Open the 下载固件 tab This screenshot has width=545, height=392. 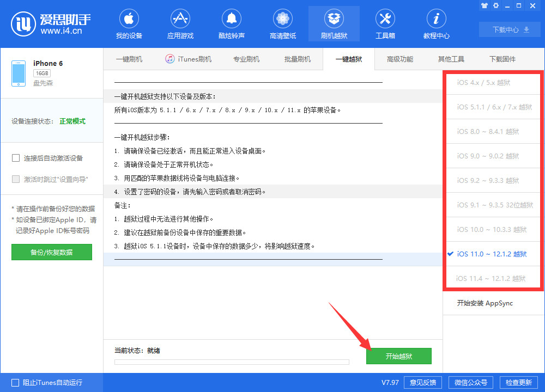(x=502, y=59)
